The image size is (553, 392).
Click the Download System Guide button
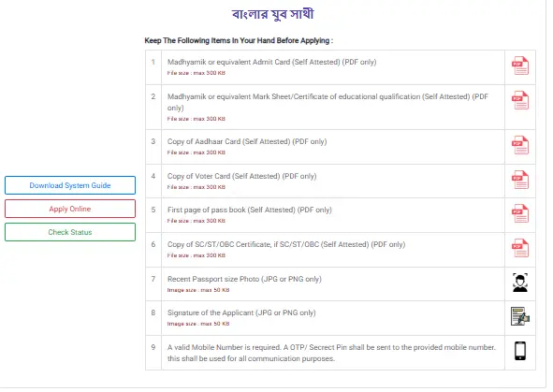pyautogui.click(x=70, y=185)
